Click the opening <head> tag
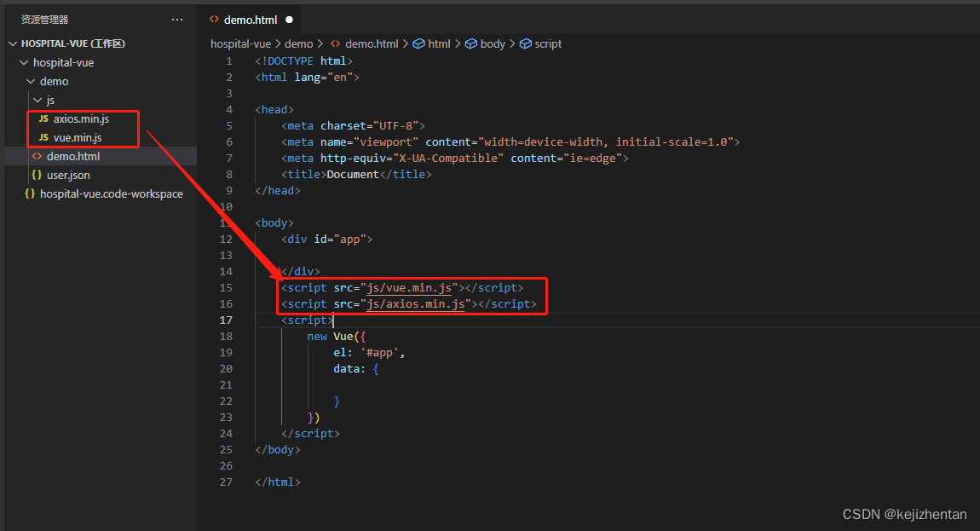This screenshot has width=980, height=531. pyautogui.click(x=274, y=109)
